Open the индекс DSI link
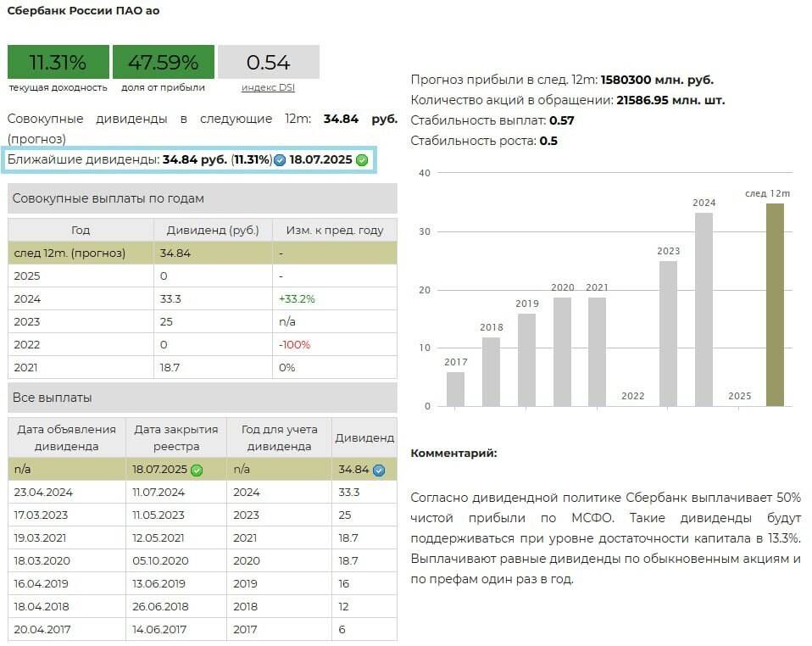This screenshot has height=646, width=812. pos(268,87)
